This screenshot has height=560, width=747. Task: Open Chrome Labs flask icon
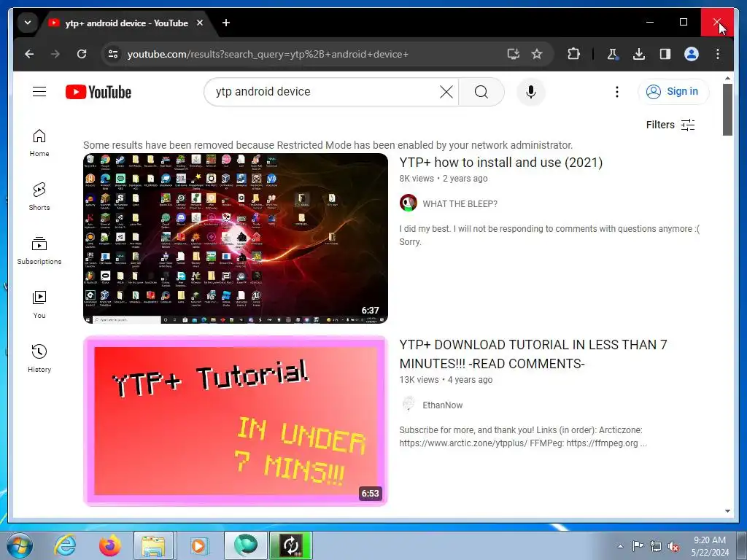(x=613, y=54)
